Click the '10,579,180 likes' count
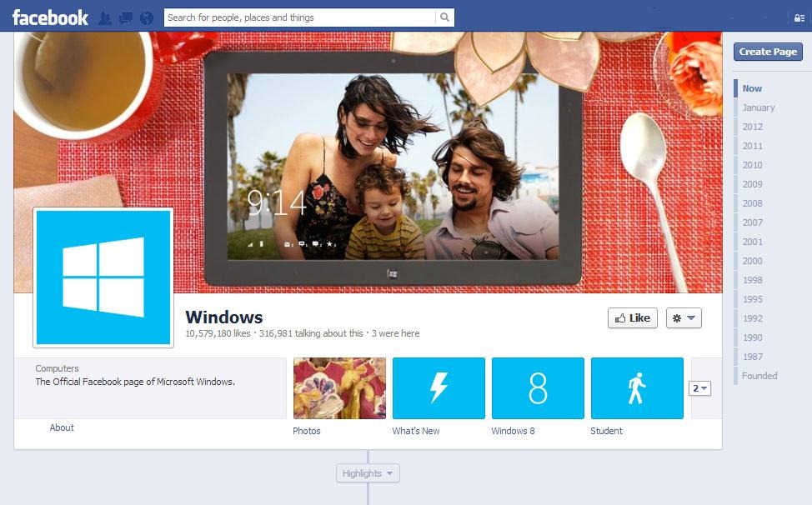Image resolution: width=812 pixels, height=505 pixels. [218, 333]
